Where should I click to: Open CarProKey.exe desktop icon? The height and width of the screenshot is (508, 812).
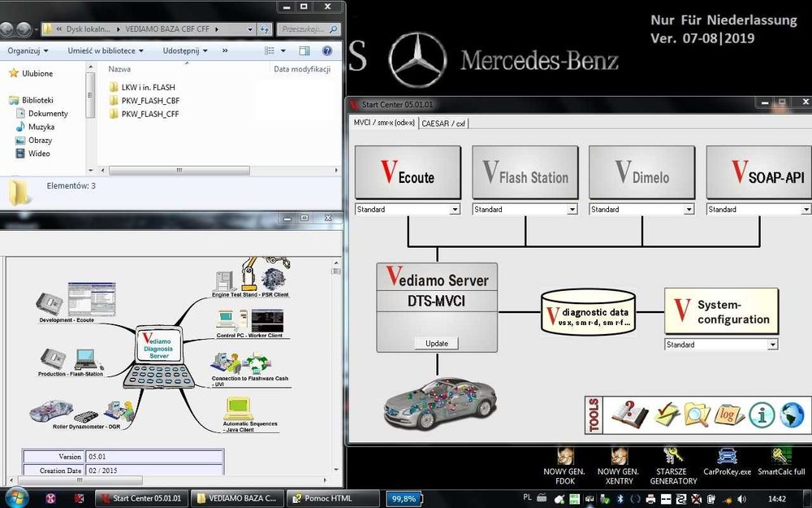(727, 462)
